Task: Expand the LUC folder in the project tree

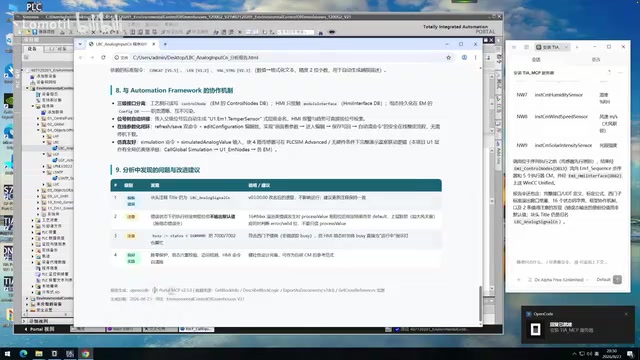Action: [x=44, y=184]
